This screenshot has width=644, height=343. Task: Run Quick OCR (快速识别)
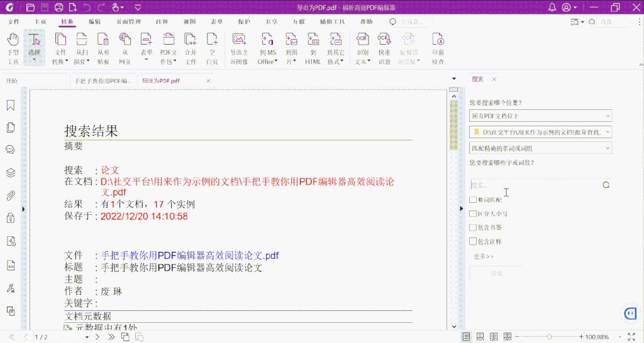point(384,48)
